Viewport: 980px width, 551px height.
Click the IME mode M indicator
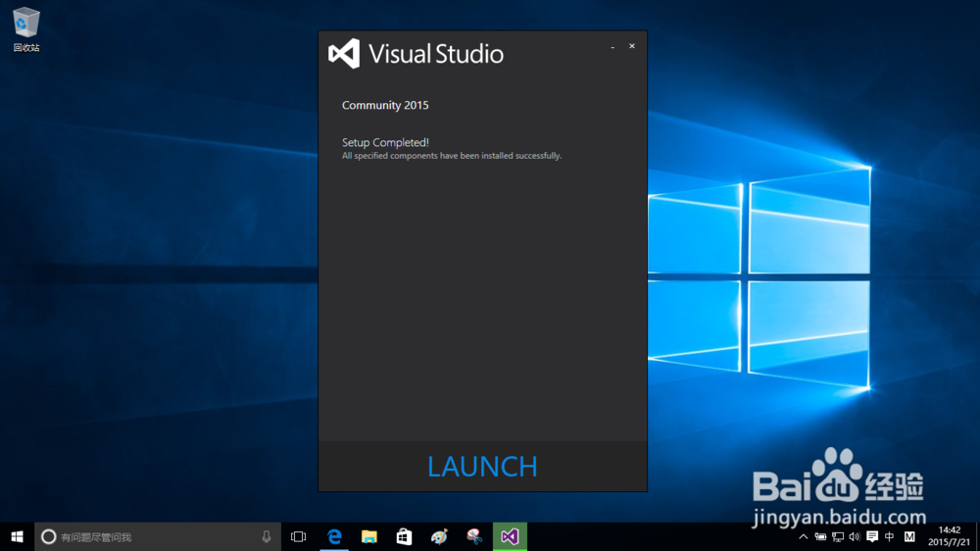coord(909,536)
